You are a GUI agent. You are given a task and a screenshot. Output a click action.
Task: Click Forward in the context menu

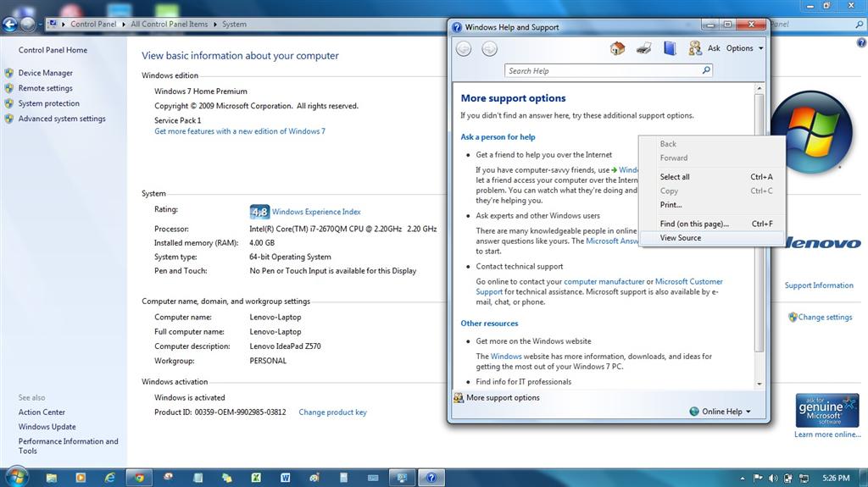[711, 158]
